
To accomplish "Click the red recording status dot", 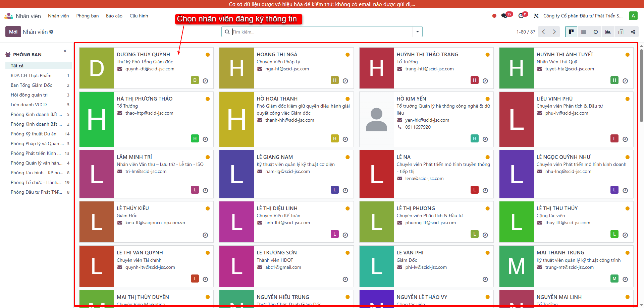I will [494, 16].
